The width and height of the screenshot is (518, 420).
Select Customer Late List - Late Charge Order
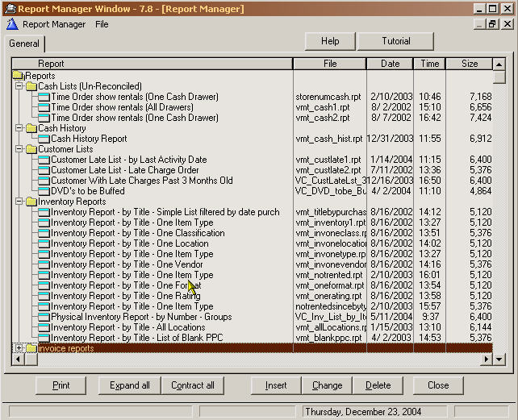point(125,170)
